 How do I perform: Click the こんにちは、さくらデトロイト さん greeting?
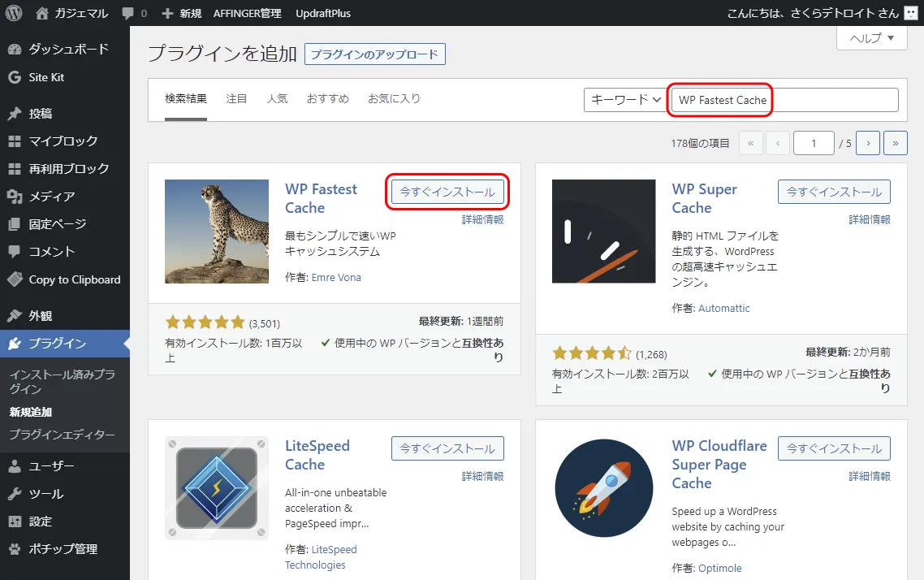click(x=813, y=13)
